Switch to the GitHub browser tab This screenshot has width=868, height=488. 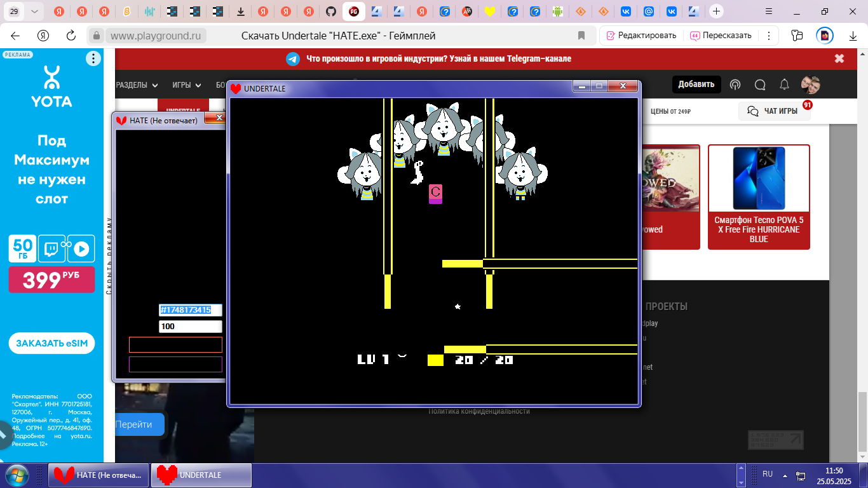click(x=330, y=11)
